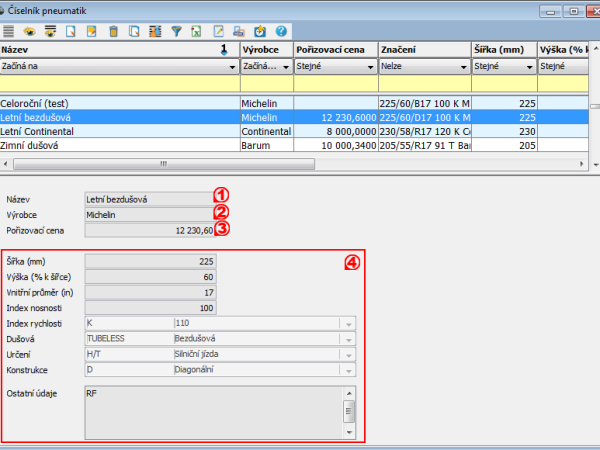Select the Letní Continental row
Viewport: 600px width, 450px height.
tap(120, 130)
